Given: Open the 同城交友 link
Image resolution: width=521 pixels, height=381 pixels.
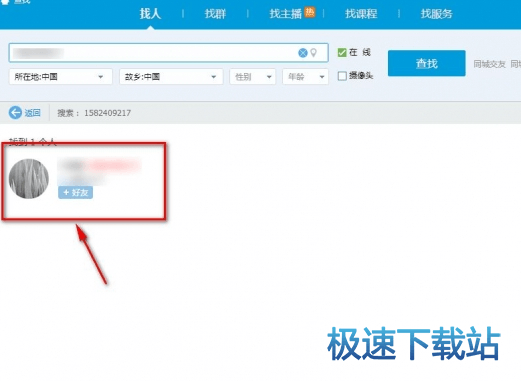Looking at the screenshot, I should point(489,64).
